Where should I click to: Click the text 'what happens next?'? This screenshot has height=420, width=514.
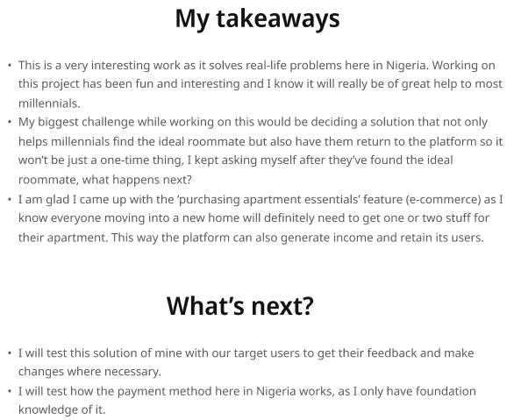(137, 180)
